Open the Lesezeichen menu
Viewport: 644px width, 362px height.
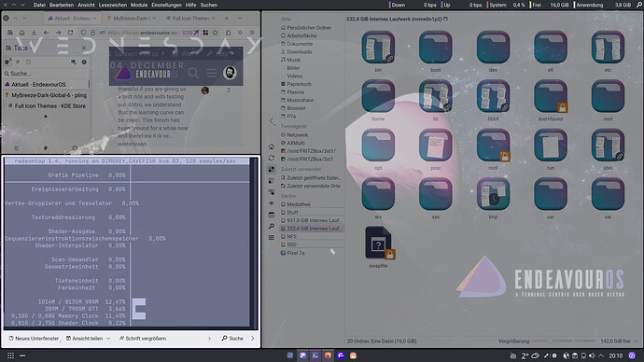tap(113, 5)
